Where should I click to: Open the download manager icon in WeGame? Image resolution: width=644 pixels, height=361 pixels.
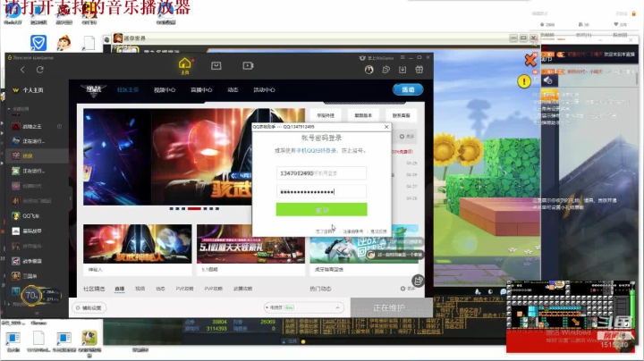coord(402,70)
